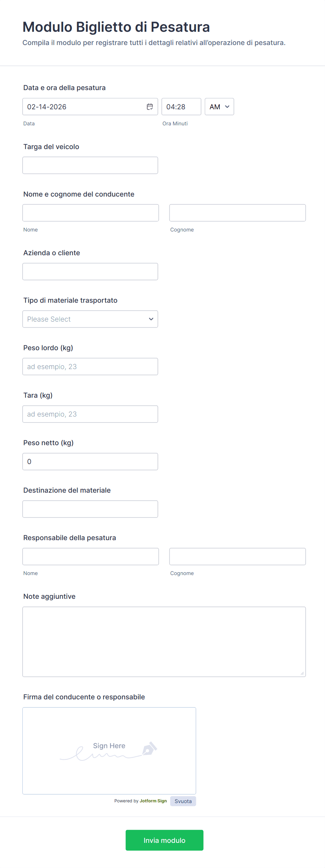This screenshot has height=868, width=325.
Task: Click the driver's Nome input field
Action: (91, 213)
